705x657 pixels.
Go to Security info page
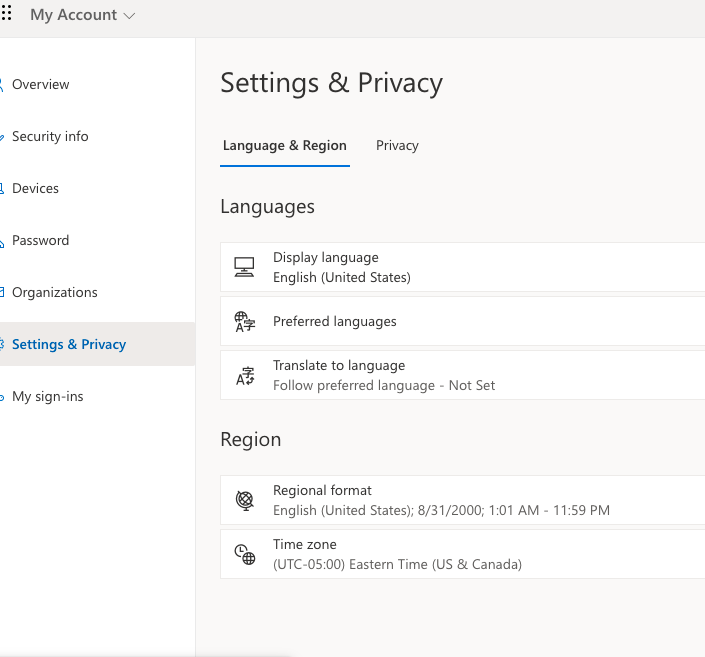point(50,137)
